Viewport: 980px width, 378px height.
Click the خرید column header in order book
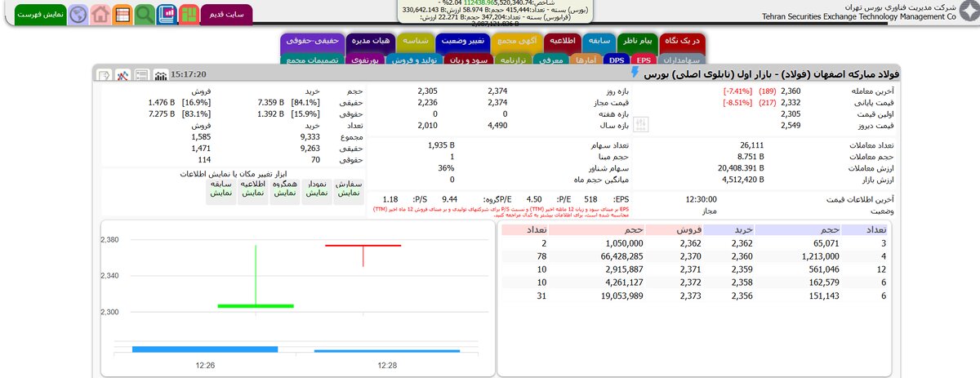730,230
